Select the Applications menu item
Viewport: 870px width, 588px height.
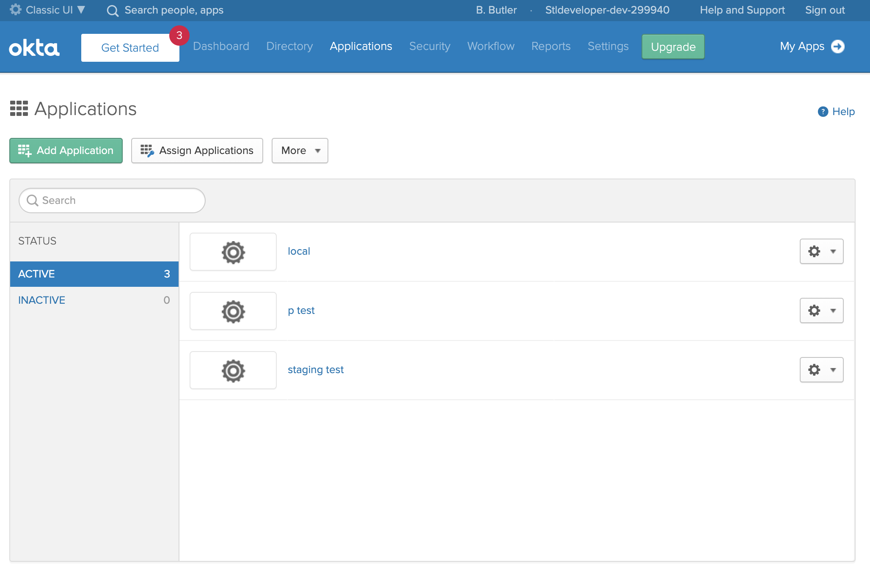(x=361, y=46)
